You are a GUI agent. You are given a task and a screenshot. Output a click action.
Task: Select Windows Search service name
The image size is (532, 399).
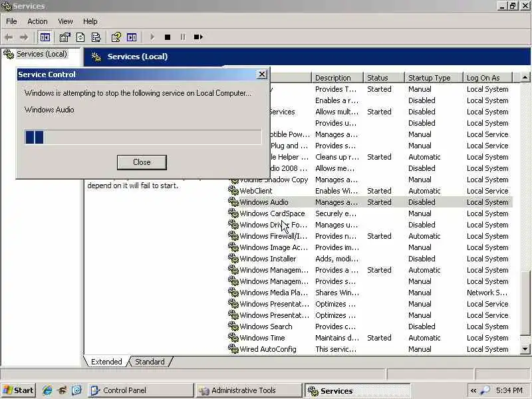266,327
